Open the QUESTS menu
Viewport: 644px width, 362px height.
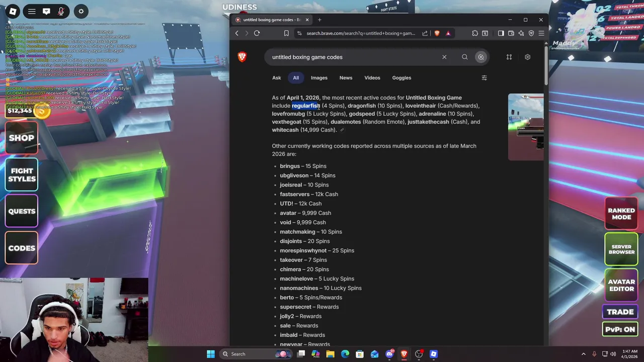(22, 211)
